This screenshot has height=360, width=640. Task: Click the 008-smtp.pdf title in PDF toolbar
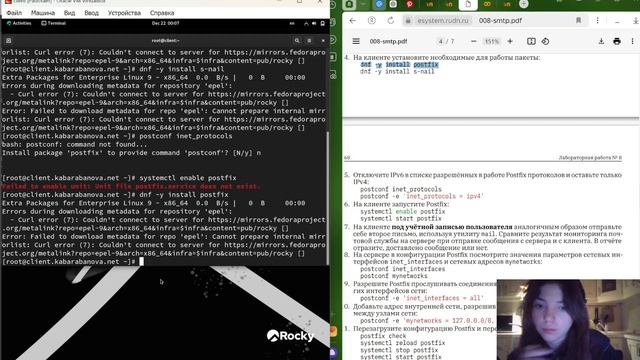pos(388,41)
